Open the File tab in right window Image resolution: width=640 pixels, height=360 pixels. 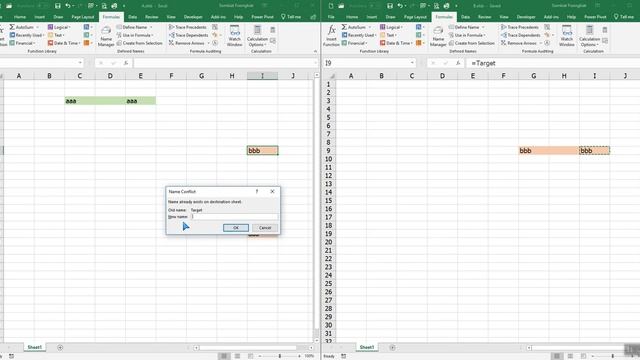click(x=331, y=17)
